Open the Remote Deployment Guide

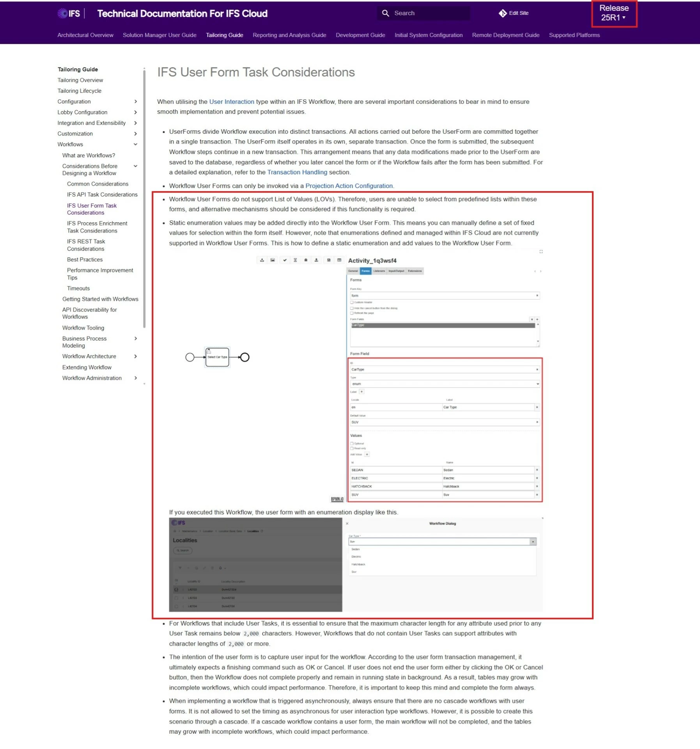pyautogui.click(x=506, y=35)
